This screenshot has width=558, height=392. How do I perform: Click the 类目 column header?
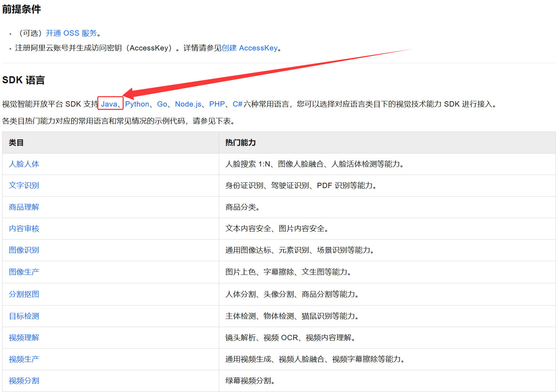tap(110, 143)
